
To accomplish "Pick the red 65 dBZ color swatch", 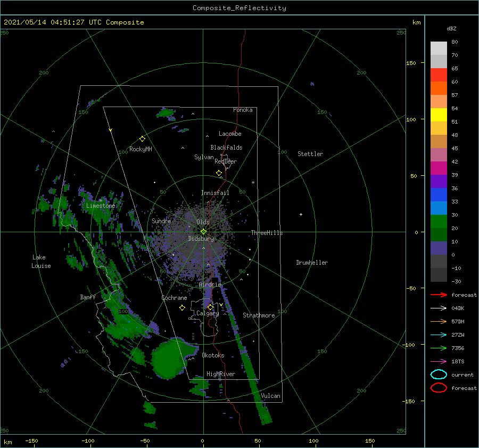I will (x=439, y=75).
